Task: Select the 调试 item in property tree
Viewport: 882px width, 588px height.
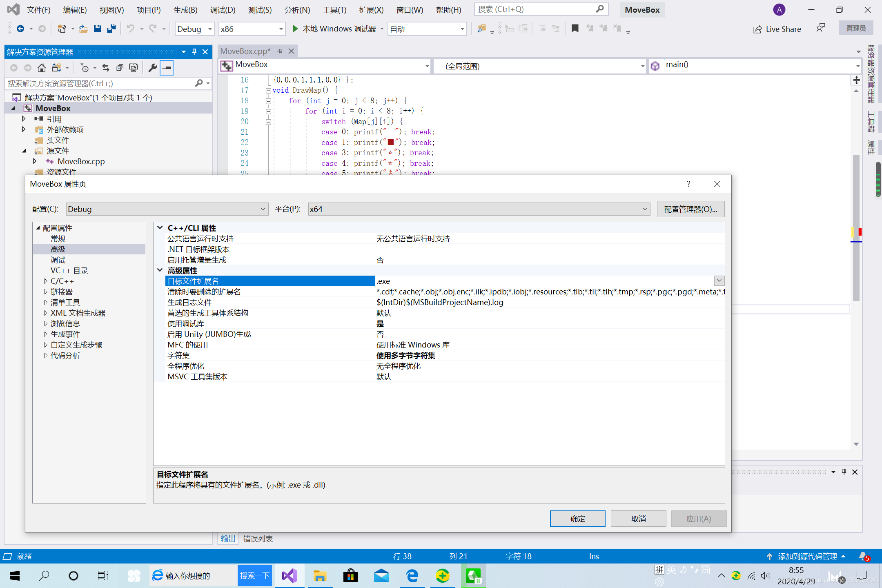Action: tap(58, 260)
